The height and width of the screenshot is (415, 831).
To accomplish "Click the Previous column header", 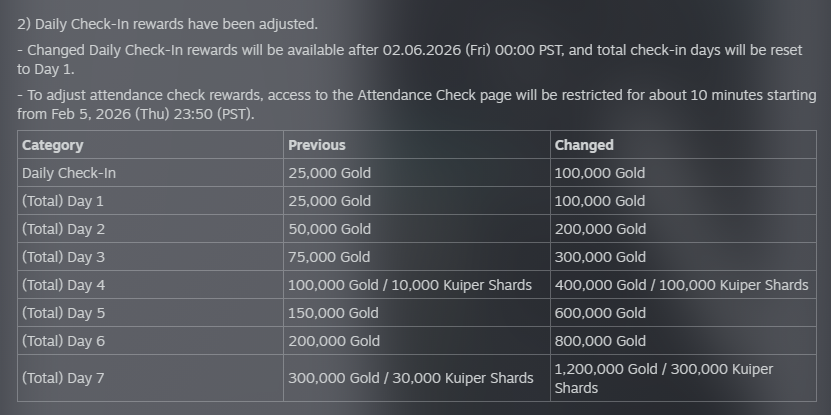I will click(x=316, y=145).
